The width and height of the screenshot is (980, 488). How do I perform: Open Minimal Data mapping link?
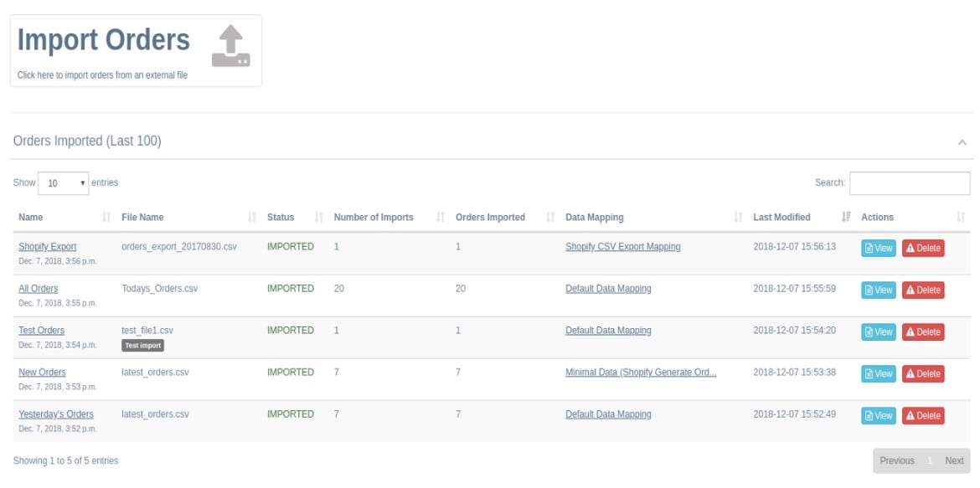641,372
